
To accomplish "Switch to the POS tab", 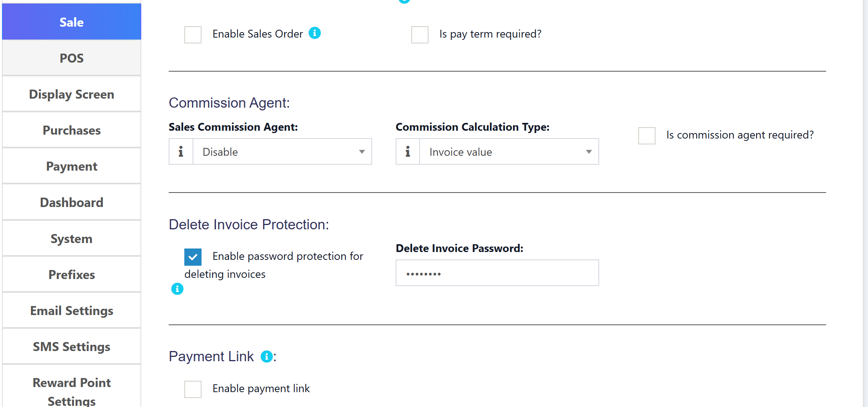I will (71, 58).
